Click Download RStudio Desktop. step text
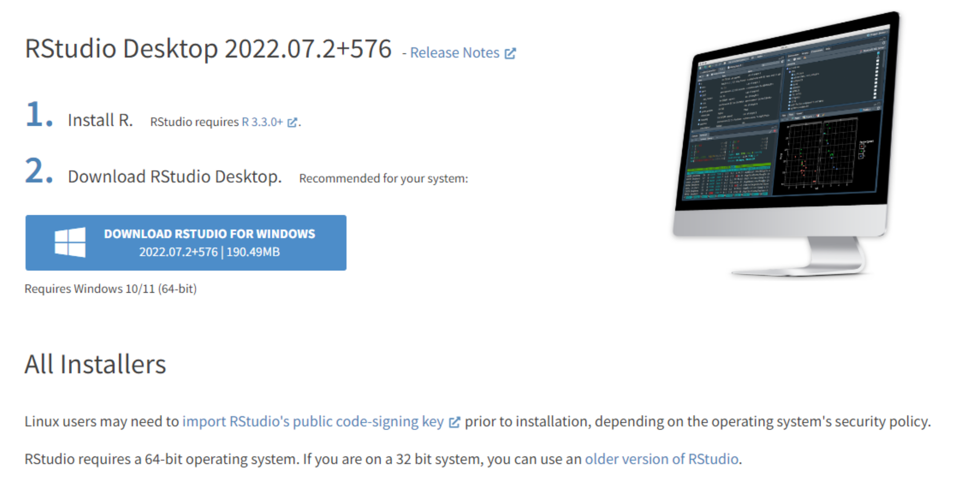980x499 pixels. pos(175,177)
